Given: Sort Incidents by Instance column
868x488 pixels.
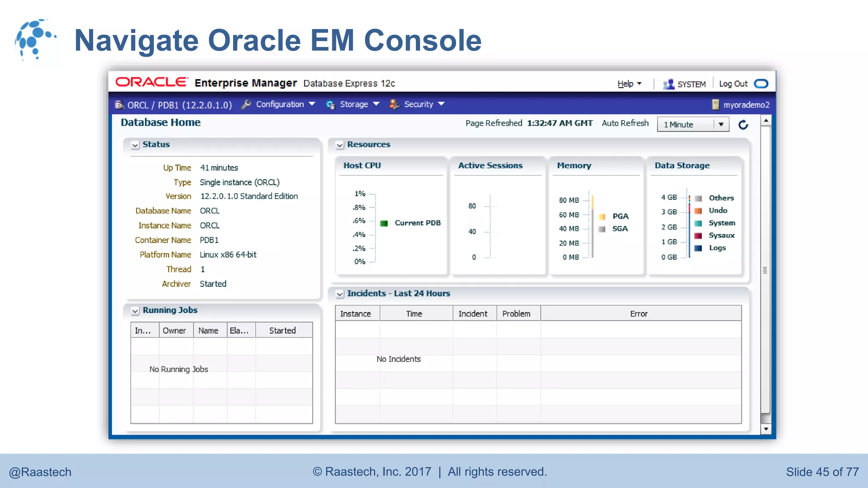Looking at the screenshot, I should [357, 313].
